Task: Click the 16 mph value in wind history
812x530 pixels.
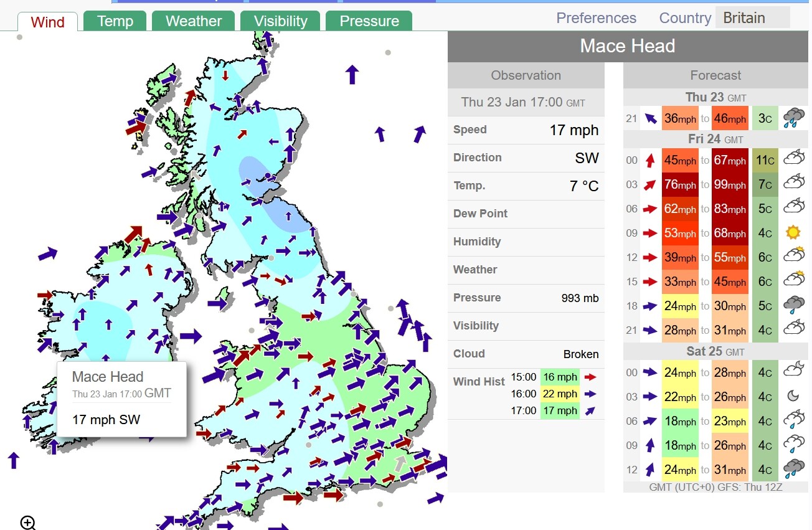Action: [560, 377]
